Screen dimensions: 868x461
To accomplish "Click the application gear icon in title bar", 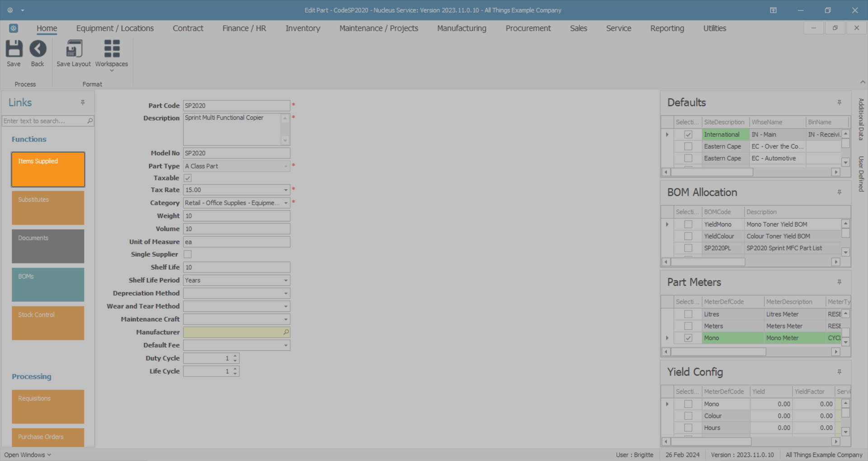I will tap(10, 10).
